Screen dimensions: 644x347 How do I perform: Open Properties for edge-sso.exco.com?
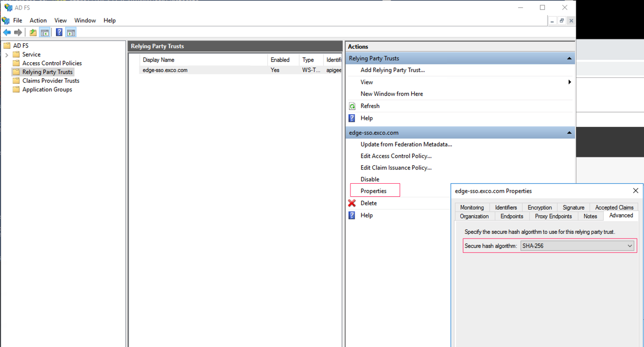(373, 191)
